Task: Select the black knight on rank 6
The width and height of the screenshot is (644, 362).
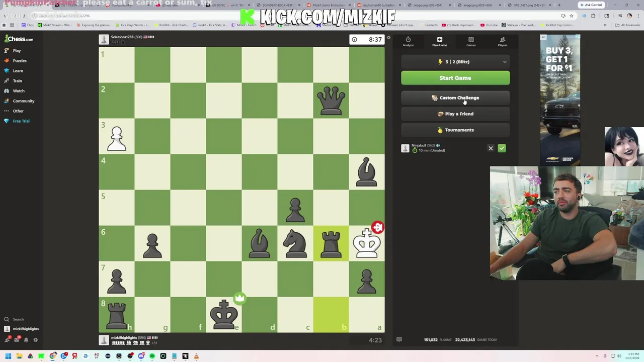Action: tap(295, 243)
